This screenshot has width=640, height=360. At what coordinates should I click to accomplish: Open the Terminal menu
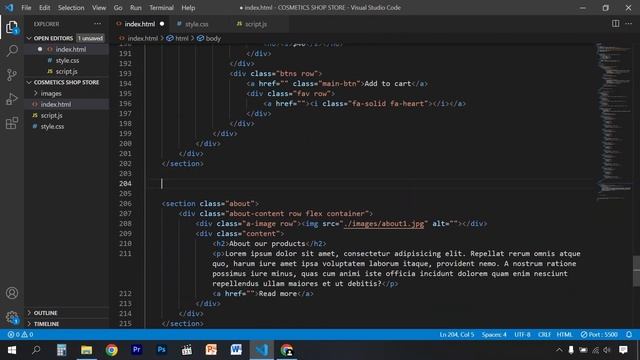161,7
